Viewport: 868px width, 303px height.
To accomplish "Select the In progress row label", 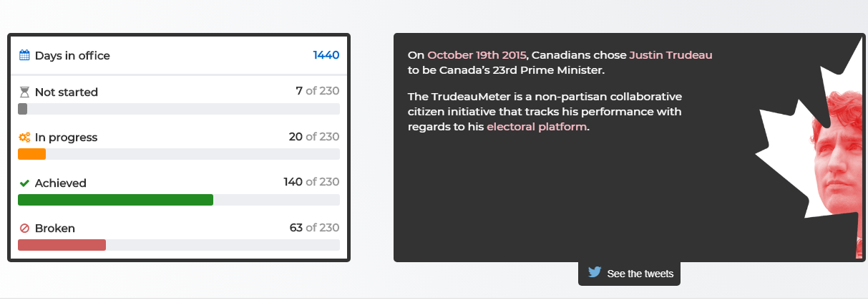I will tap(66, 137).
